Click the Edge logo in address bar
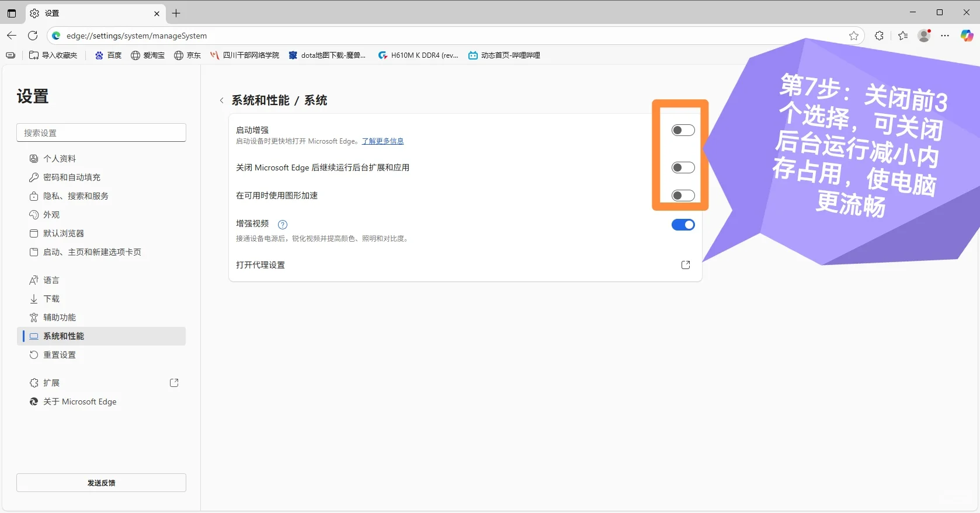This screenshot has width=980, height=513. (x=56, y=36)
